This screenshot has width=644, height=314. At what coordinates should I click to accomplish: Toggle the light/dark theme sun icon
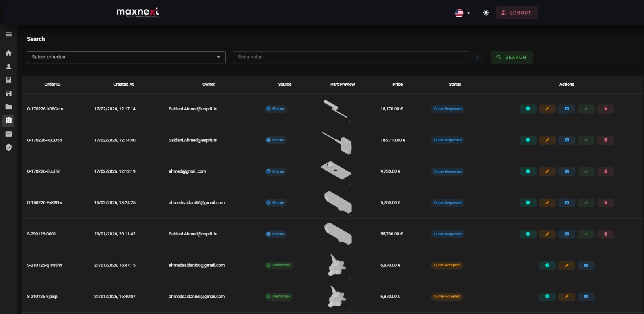pos(486,13)
